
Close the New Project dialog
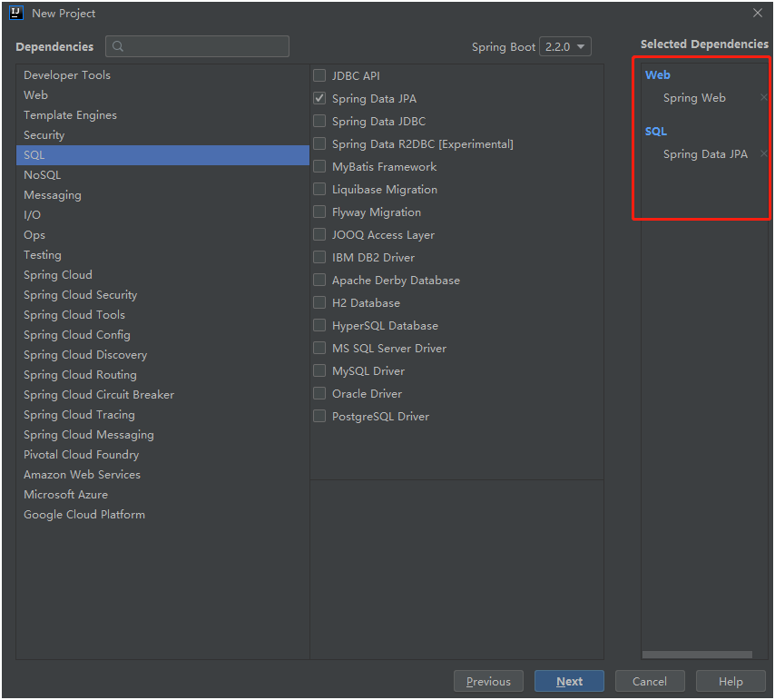tap(758, 13)
